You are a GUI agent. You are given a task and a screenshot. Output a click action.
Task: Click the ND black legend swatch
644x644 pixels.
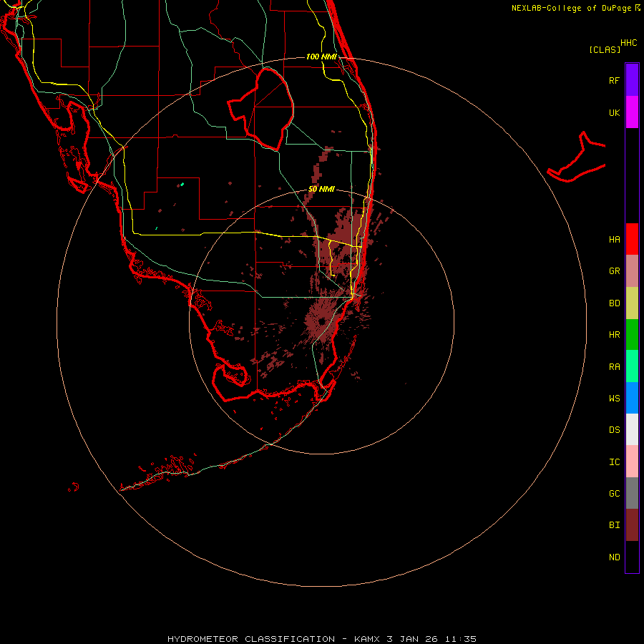pyautogui.click(x=632, y=557)
